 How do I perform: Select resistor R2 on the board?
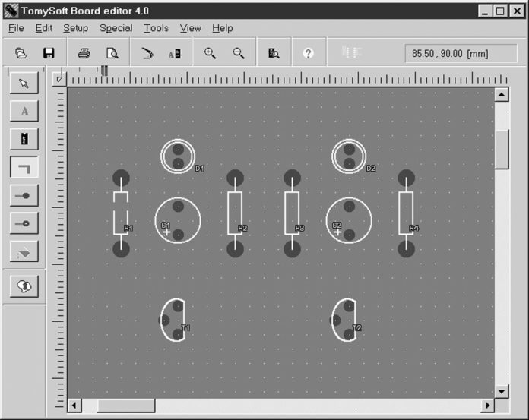point(235,213)
